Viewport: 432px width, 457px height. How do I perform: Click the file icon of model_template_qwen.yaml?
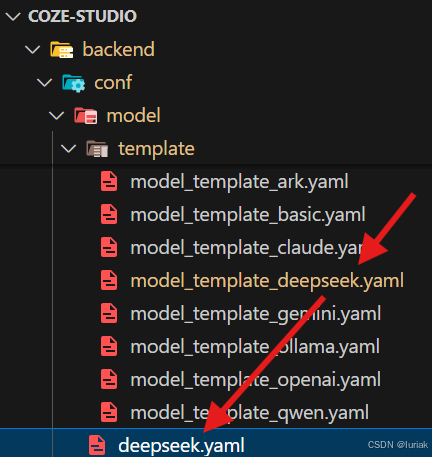tap(109, 412)
